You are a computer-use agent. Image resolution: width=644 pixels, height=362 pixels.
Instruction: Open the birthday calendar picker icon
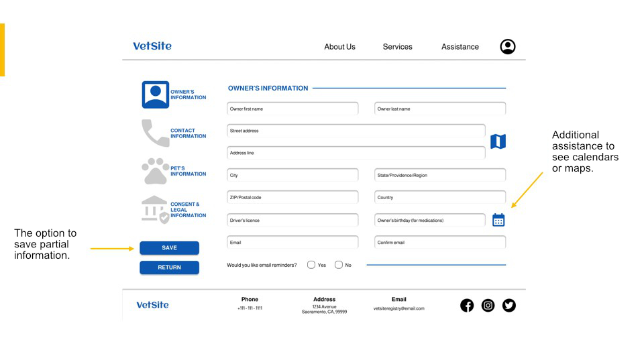[498, 220]
